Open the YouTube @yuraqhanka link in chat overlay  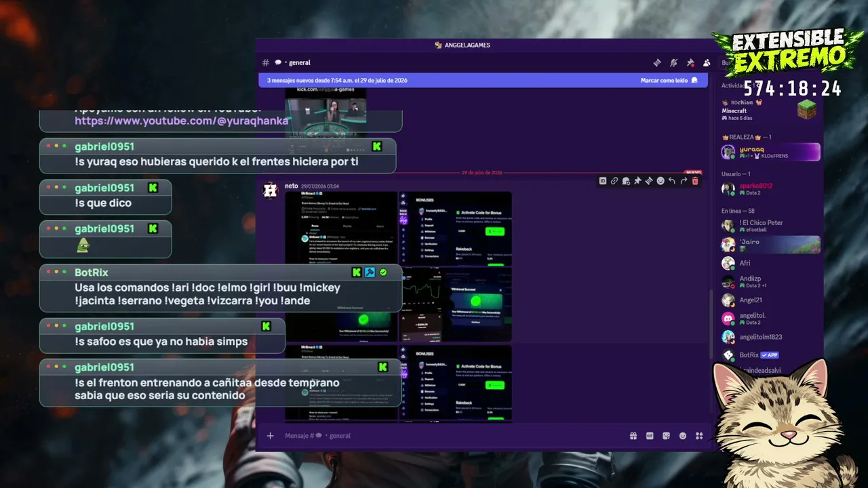pos(181,121)
